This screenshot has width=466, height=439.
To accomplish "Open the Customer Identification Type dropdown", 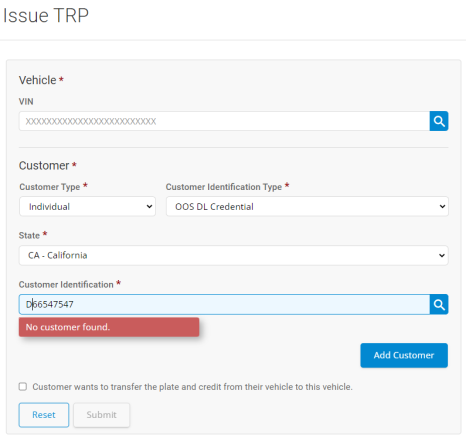I will tap(307, 207).
